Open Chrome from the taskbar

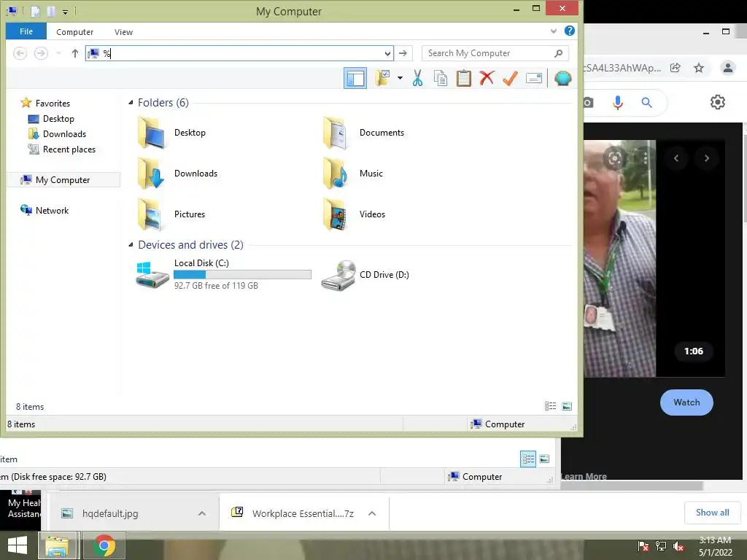[x=104, y=545]
